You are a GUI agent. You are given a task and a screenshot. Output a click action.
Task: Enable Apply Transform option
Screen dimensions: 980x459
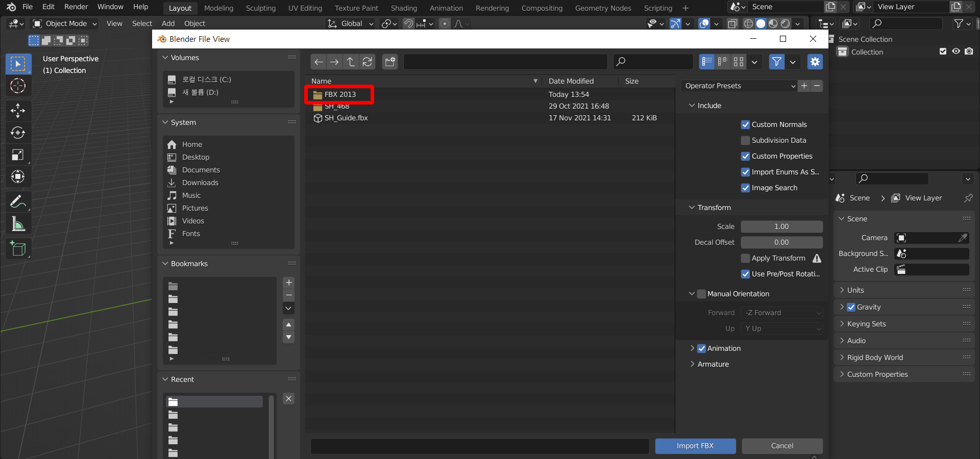click(x=745, y=258)
